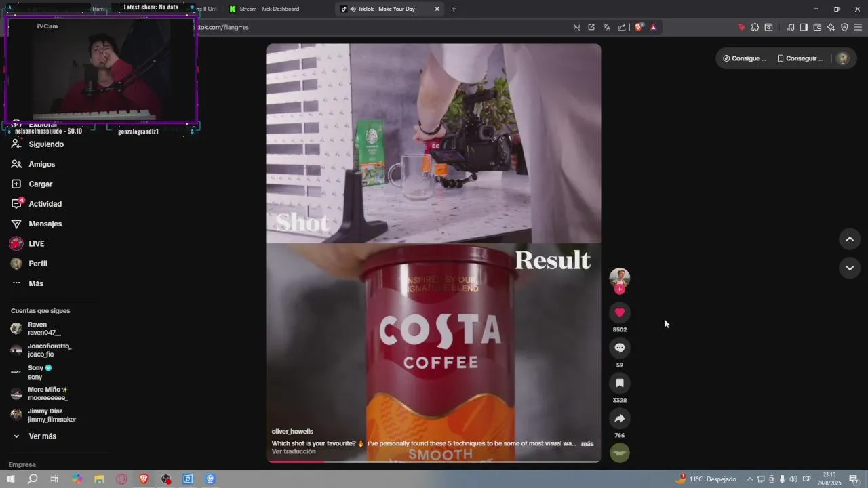Click the video progress bar
Screen dimensions: 868x488
pyautogui.click(x=433, y=462)
